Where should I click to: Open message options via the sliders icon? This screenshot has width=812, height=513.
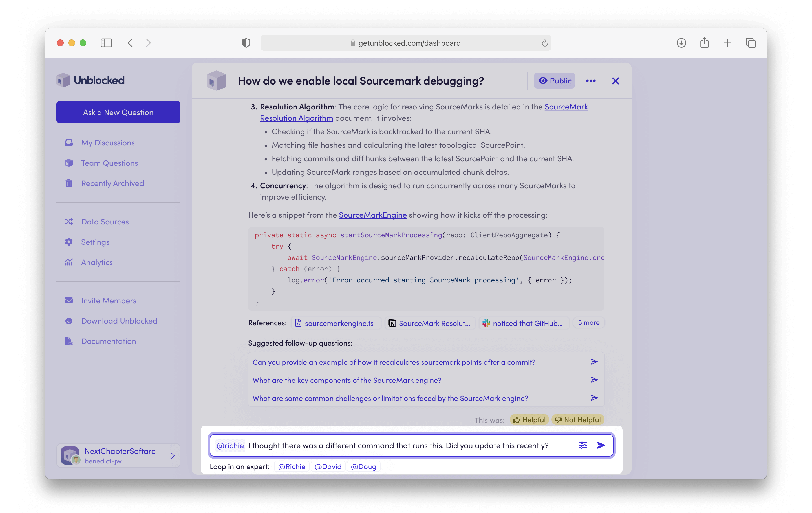click(x=583, y=445)
